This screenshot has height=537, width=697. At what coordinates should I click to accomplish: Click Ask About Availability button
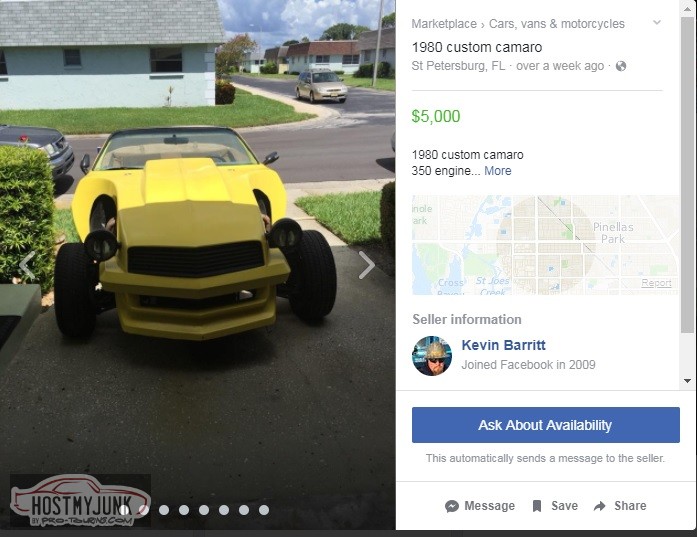point(545,425)
